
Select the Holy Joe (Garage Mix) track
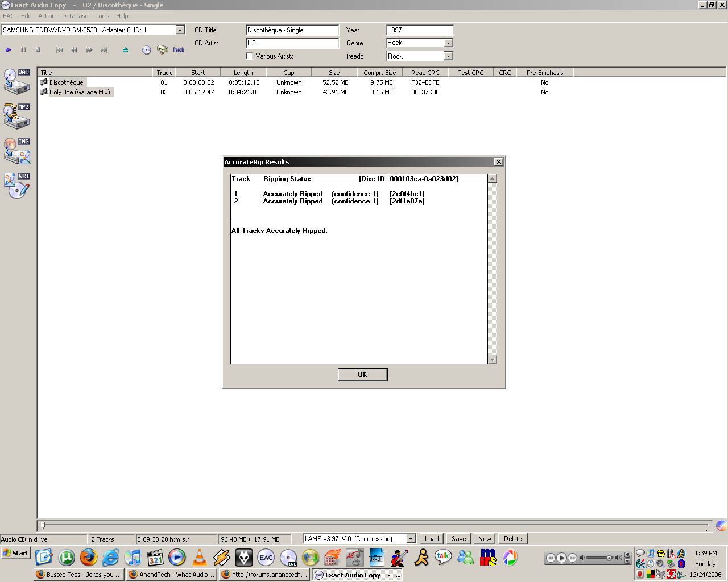pos(80,92)
